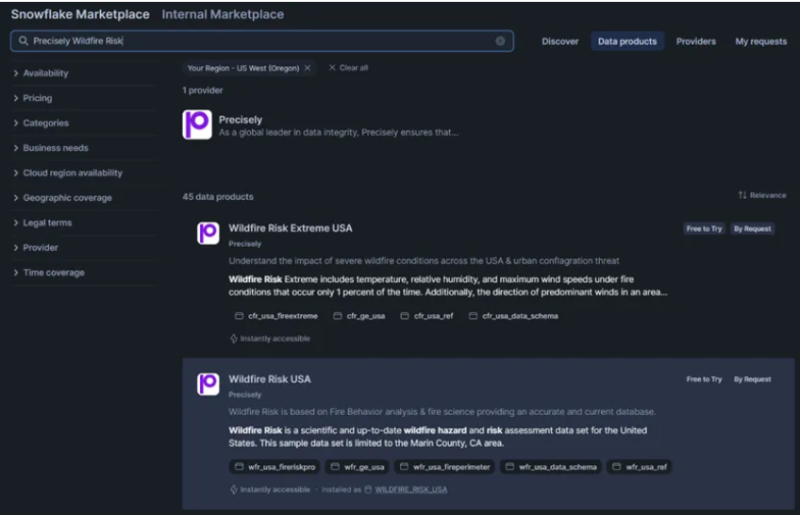Image resolution: width=800 pixels, height=515 pixels.
Task: Switch to Internal Marketplace
Action: point(222,14)
